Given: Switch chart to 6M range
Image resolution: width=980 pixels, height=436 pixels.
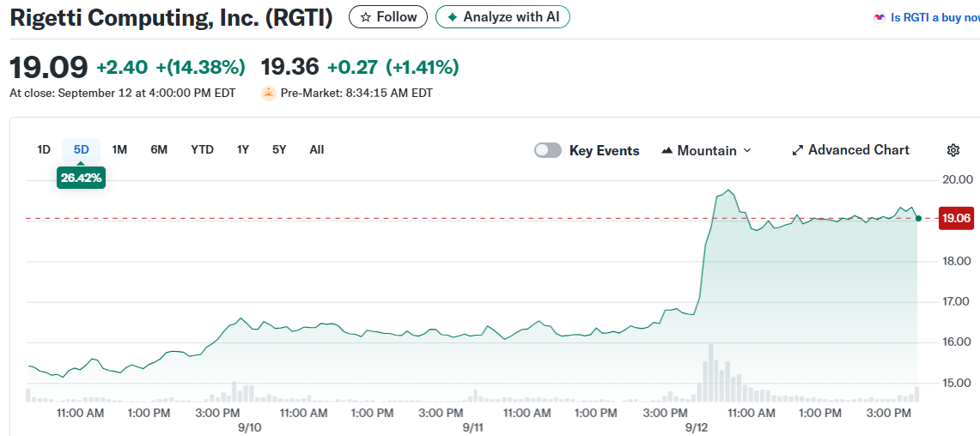Looking at the screenshot, I should (x=159, y=150).
